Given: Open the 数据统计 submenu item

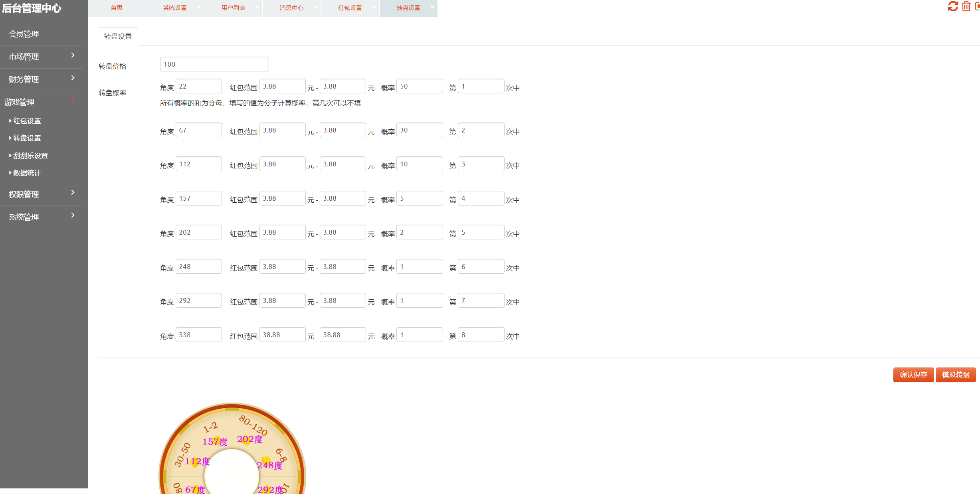Looking at the screenshot, I should (x=27, y=173).
